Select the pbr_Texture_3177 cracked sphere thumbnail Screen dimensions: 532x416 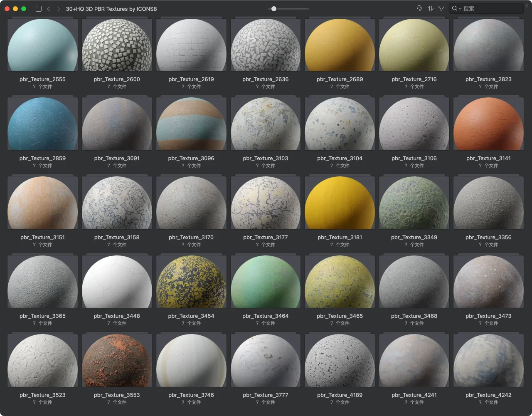tap(266, 203)
